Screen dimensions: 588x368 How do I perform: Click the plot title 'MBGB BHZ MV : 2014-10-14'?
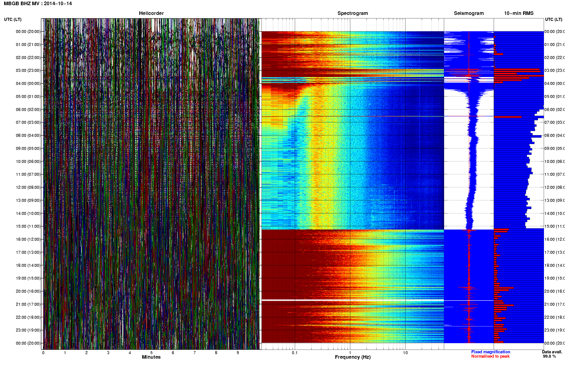(38, 3)
